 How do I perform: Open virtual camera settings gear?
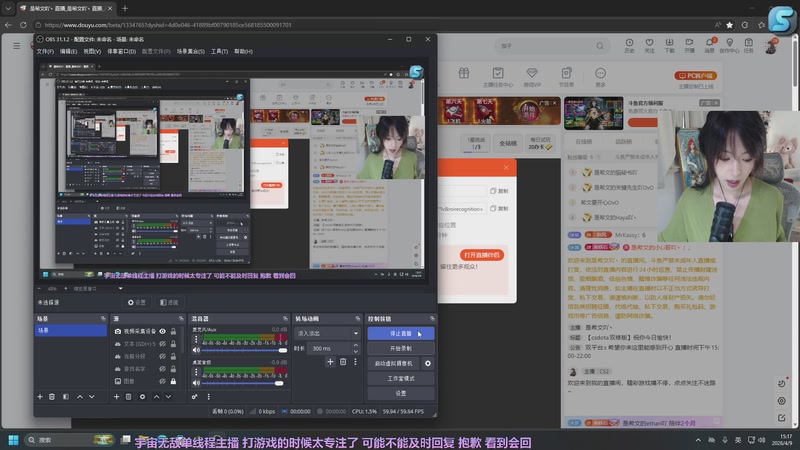pyautogui.click(x=428, y=363)
